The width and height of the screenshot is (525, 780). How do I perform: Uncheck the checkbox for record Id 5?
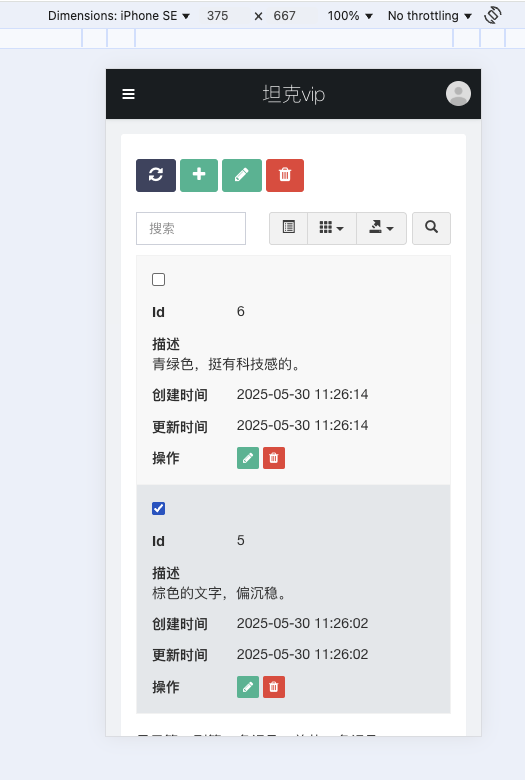(158, 508)
